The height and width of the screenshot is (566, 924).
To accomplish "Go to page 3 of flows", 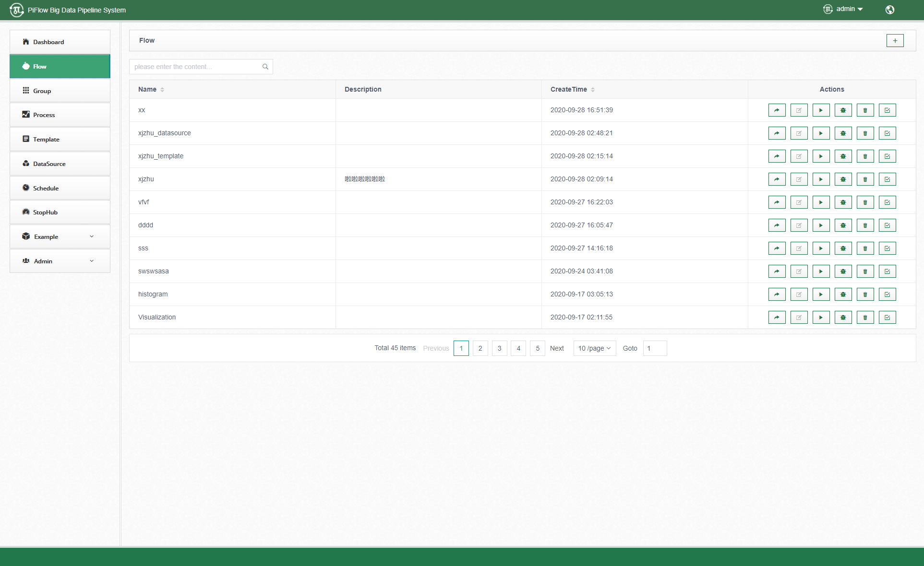I will [499, 348].
